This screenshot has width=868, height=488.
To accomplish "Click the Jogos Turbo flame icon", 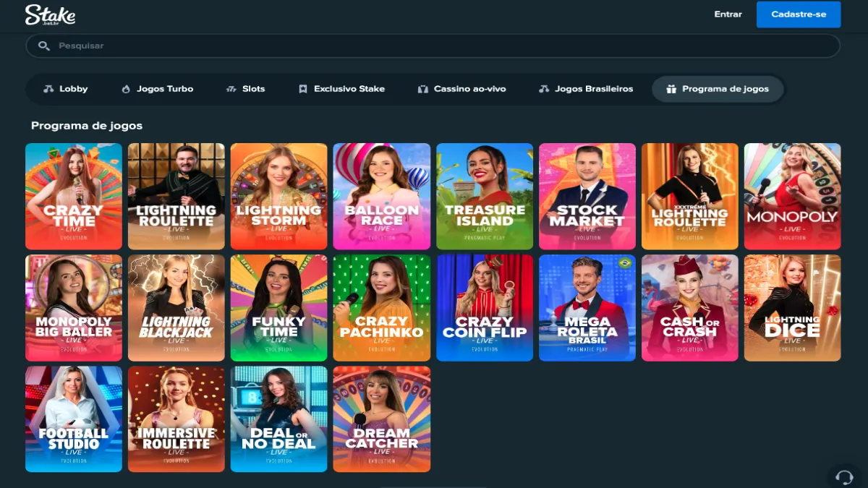I will [x=127, y=89].
